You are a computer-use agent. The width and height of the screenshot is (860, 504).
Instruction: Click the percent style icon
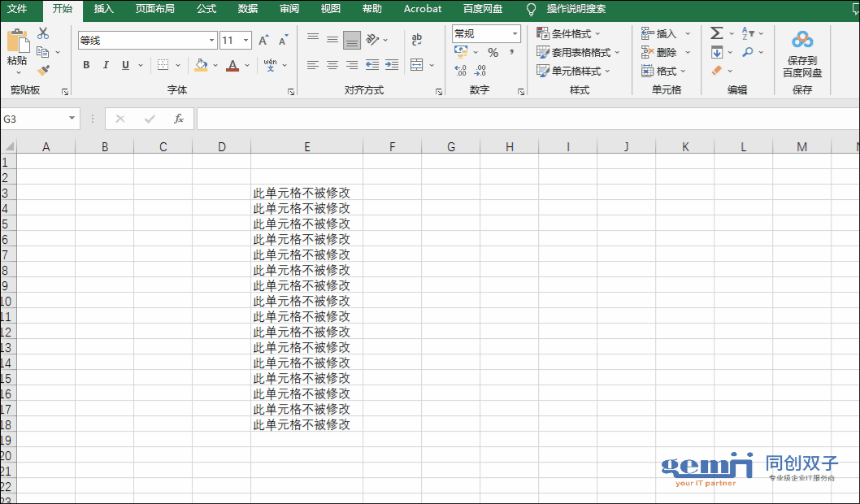493,52
